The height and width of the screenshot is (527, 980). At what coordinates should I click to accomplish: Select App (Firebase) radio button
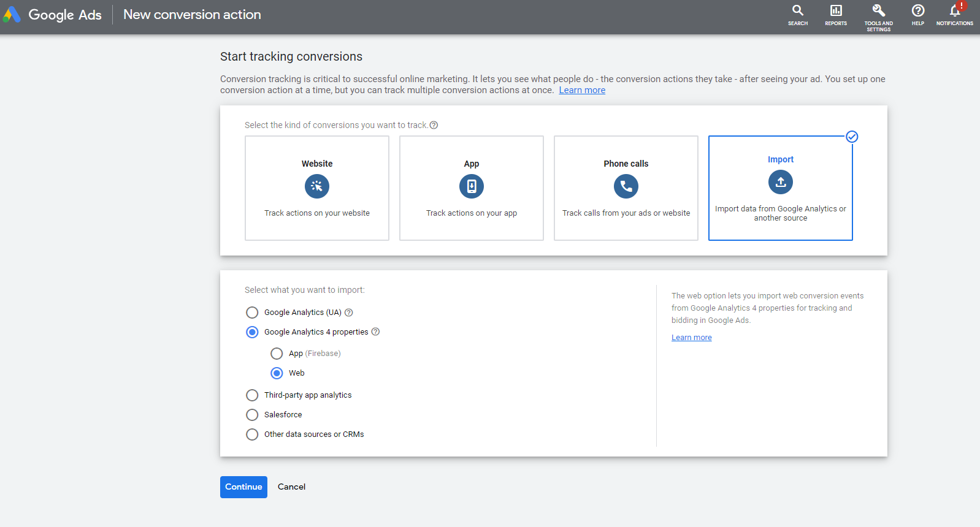277,354
